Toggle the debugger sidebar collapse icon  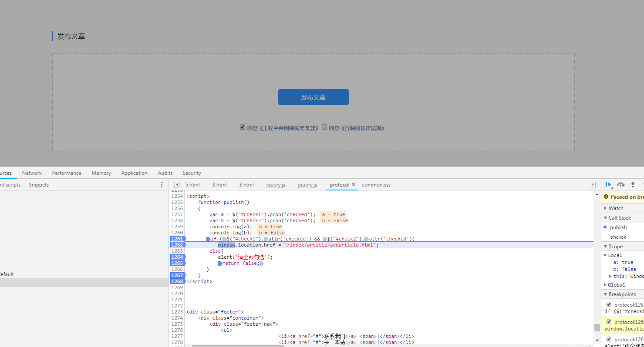pyautogui.click(x=594, y=185)
